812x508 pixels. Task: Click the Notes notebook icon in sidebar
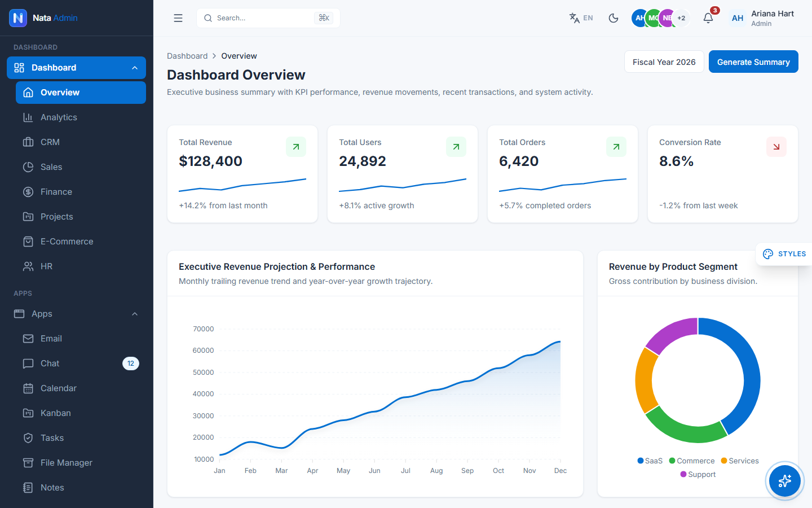coord(28,488)
